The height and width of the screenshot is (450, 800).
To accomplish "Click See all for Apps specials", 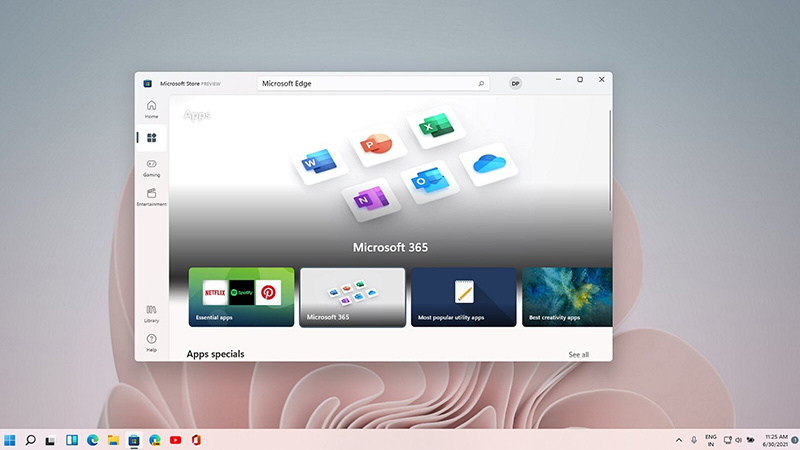I will point(579,355).
